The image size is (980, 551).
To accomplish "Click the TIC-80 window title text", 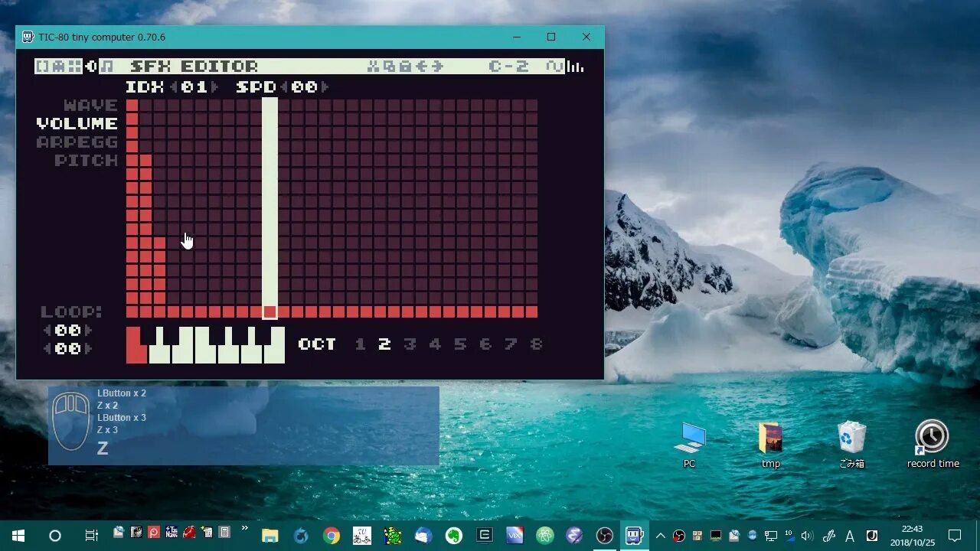I will pyautogui.click(x=102, y=37).
